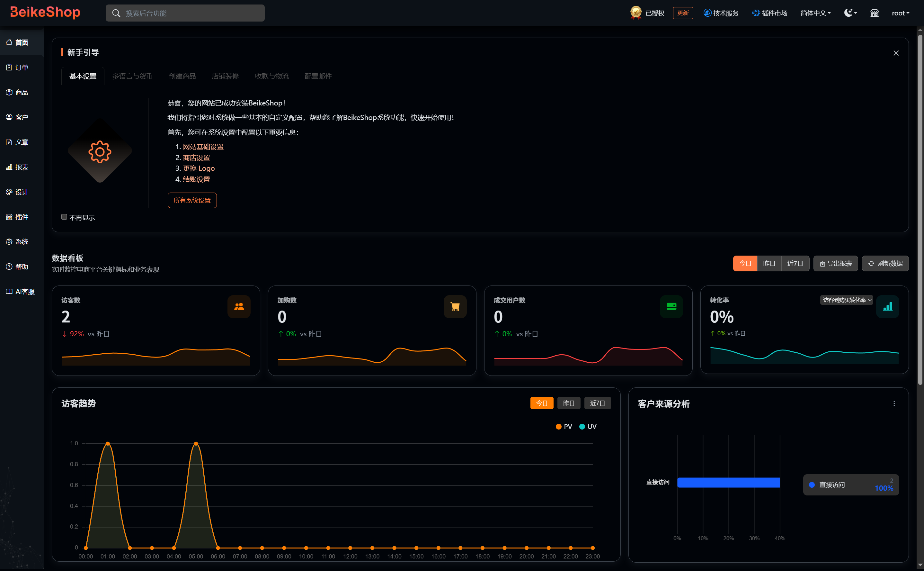This screenshot has height=571, width=924.
Task: Open the AI客服 sidebar item
Action: (22, 292)
